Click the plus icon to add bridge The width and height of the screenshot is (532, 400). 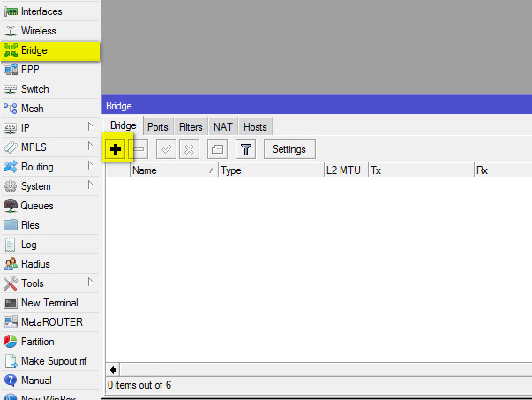point(116,149)
